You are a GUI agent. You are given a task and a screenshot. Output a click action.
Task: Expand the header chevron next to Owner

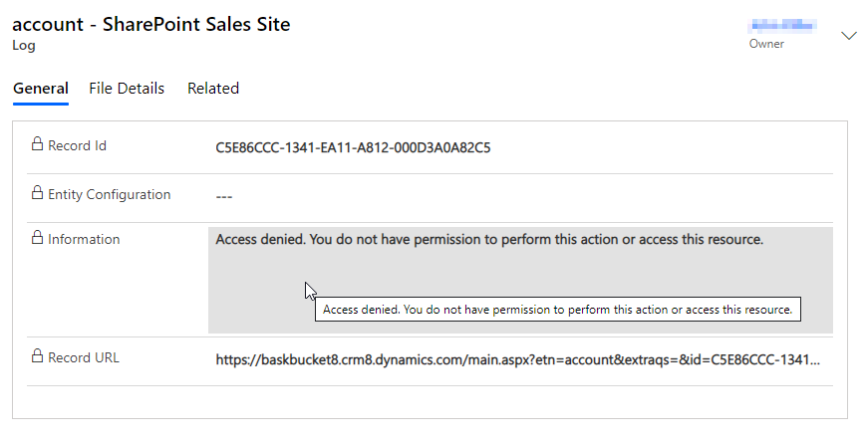pyautogui.click(x=849, y=36)
